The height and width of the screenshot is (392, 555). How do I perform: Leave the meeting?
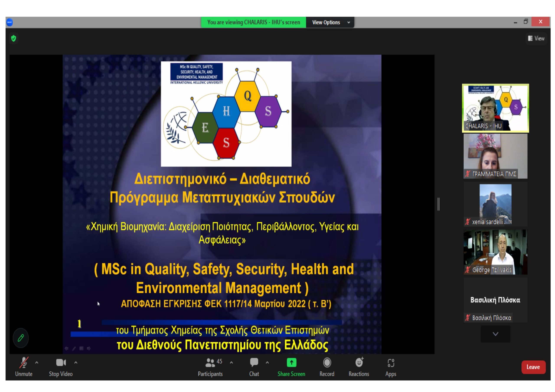click(x=533, y=367)
